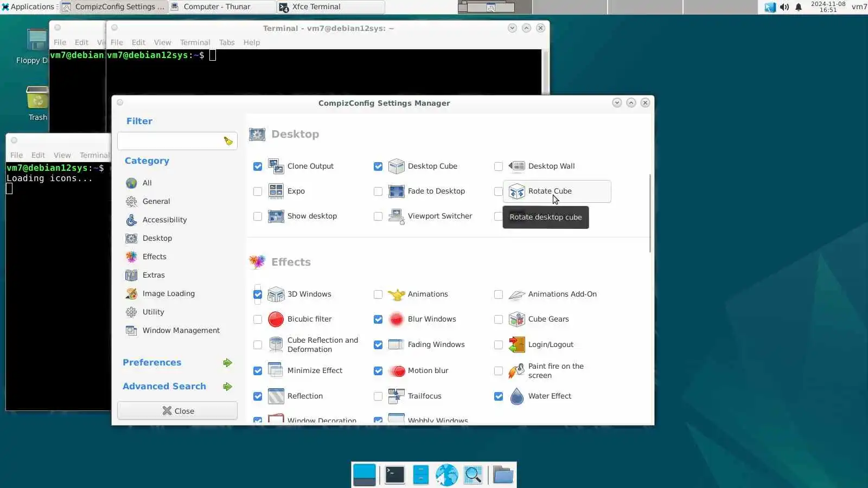Open the Cube Gears plugin icon
Image resolution: width=868 pixels, height=488 pixels.
click(517, 319)
